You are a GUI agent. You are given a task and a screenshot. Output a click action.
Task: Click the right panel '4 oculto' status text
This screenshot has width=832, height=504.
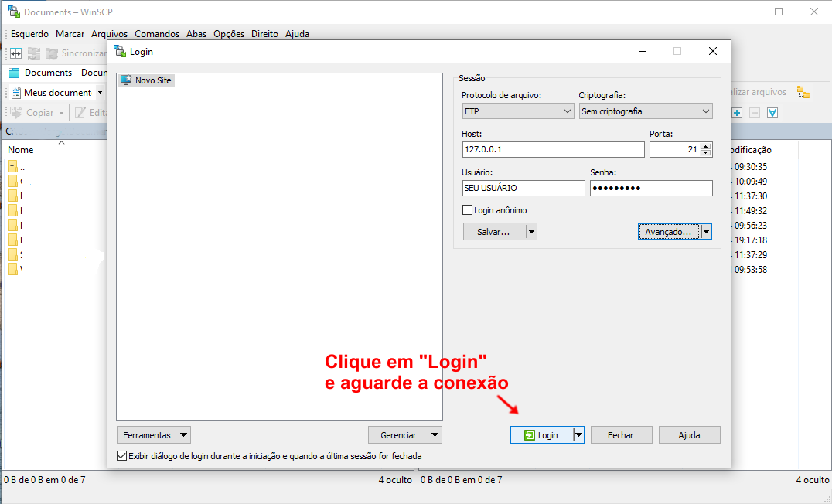click(813, 479)
